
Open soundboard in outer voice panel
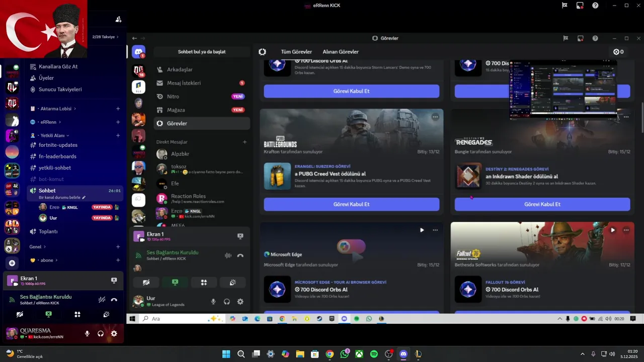tap(107, 314)
